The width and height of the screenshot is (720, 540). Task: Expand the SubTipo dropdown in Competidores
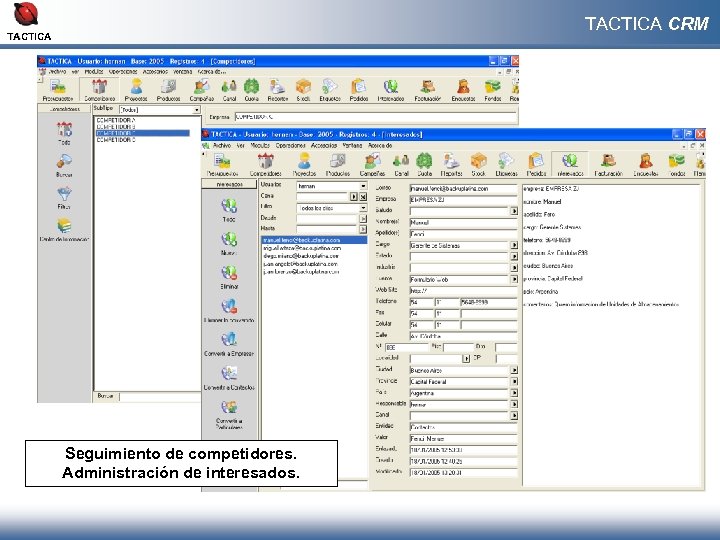(197, 110)
